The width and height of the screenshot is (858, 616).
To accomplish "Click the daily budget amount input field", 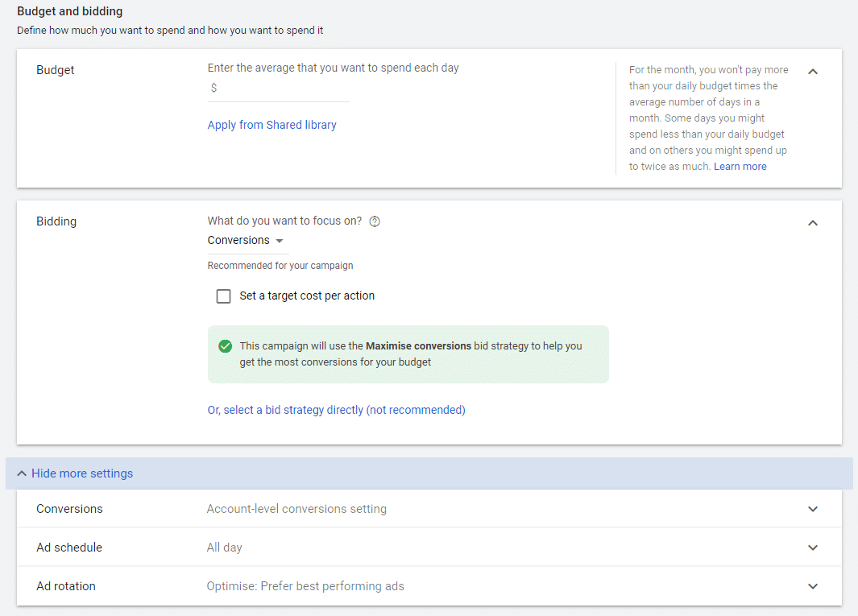I will (282, 88).
